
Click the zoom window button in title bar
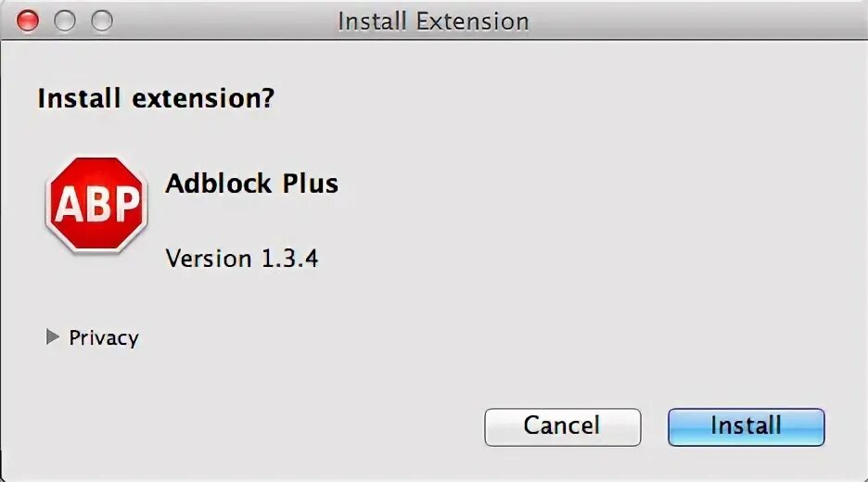click(x=101, y=20)
